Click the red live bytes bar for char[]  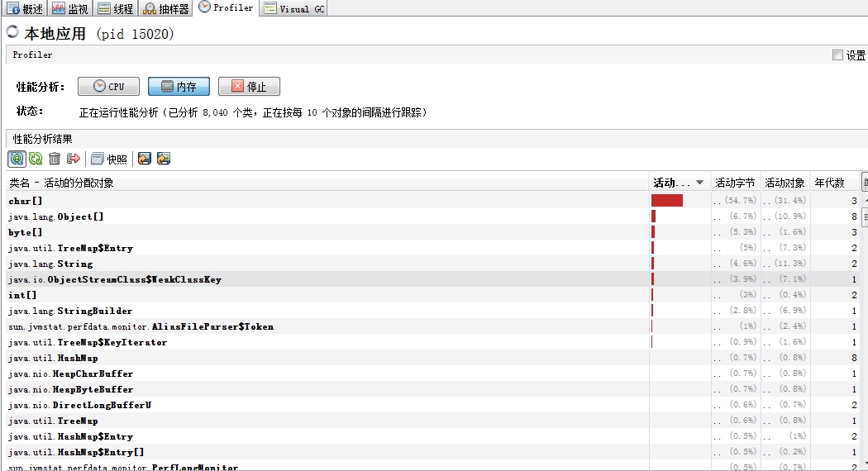pyautogui.click(x=667, y=200)
